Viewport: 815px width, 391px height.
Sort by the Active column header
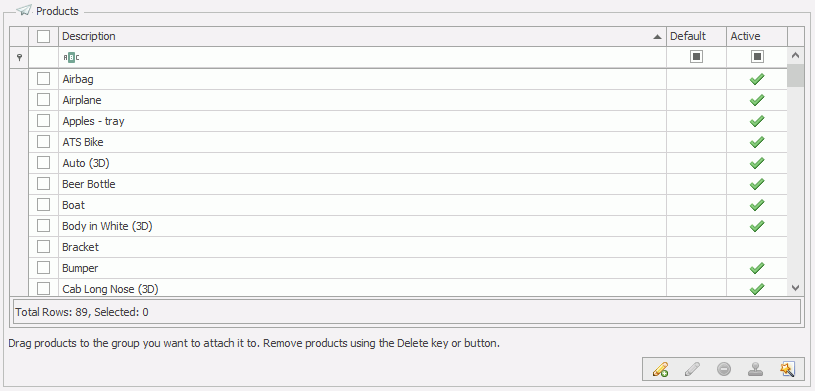757,36
